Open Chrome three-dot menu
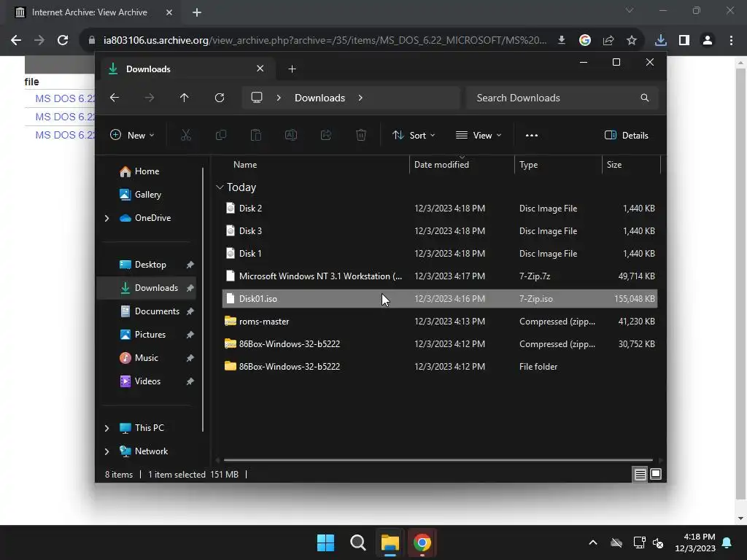Image resolution: width=747 pixels, height=560 pixels. tap(731, 40)
